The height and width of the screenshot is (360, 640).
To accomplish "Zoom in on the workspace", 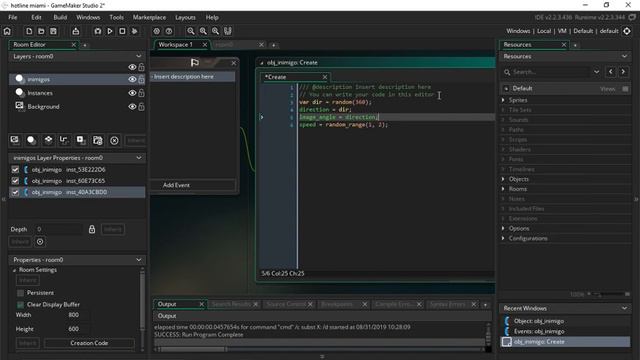I will point(215,31).
